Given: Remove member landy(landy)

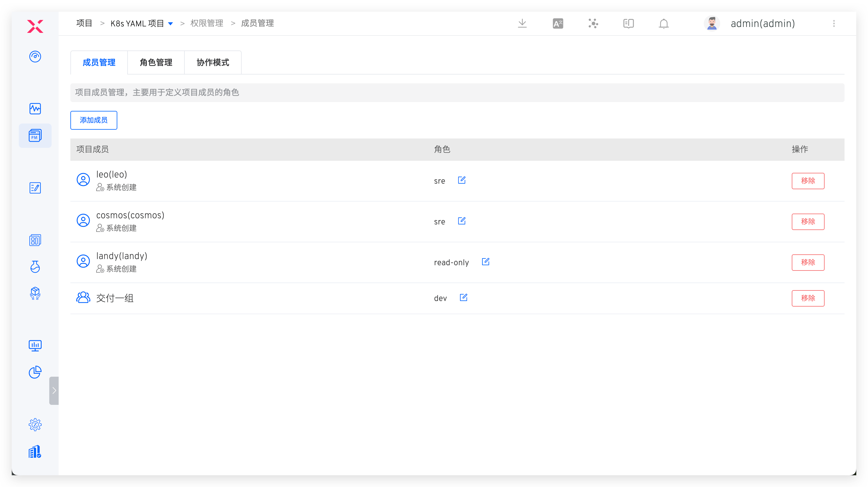Looking at the screenshot, I should click(x=808, y=262).
